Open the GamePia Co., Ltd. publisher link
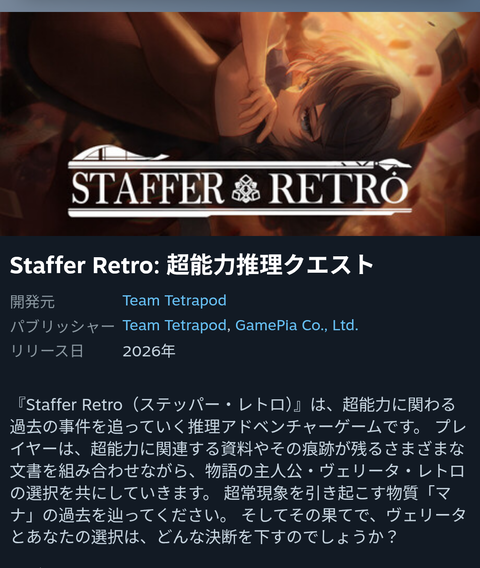 click(x=297, y=325)
